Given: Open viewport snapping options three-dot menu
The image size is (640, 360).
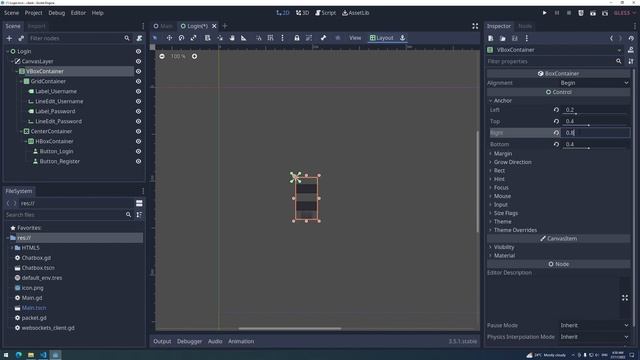Looking at the screenshot, I should pos(282,38).
